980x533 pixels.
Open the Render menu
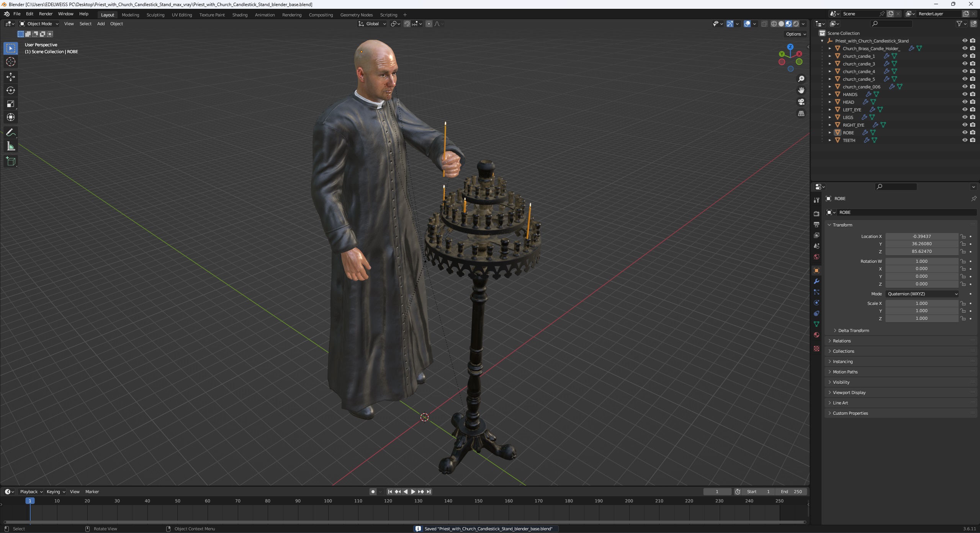coord(46,14)
